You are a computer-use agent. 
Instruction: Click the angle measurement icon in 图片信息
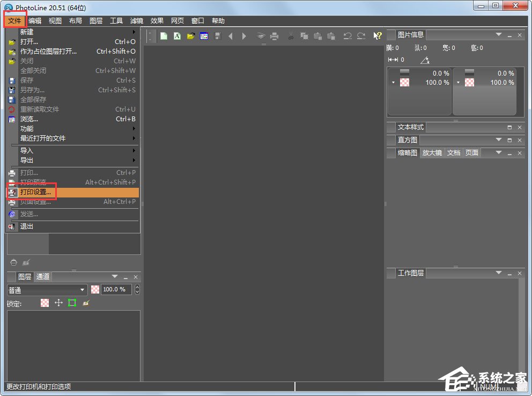point(425,60)
